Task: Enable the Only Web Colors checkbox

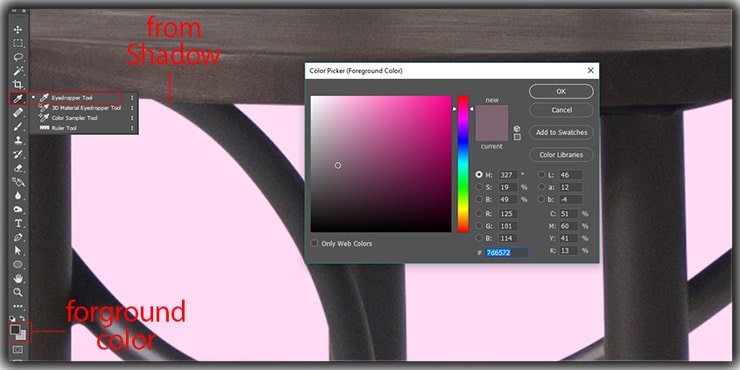Action: [314, 244]
